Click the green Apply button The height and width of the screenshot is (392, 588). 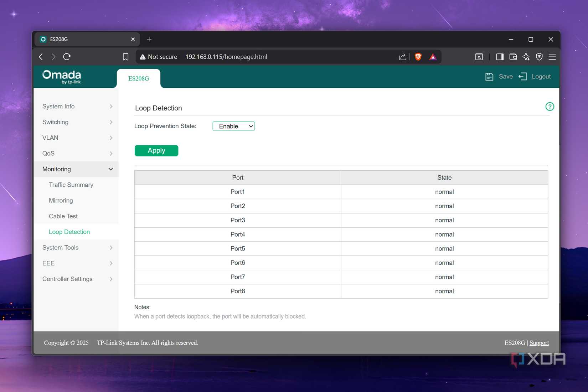tap(156, 151)
